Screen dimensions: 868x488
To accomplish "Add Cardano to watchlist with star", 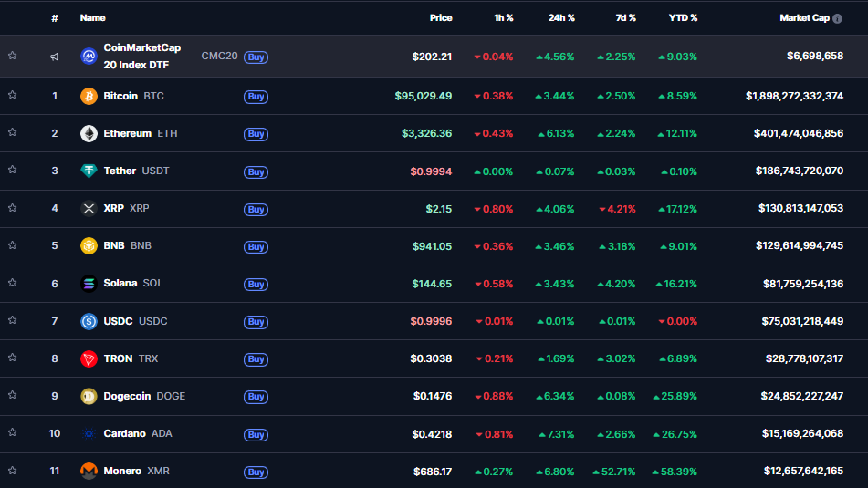I will coord(13,432).
